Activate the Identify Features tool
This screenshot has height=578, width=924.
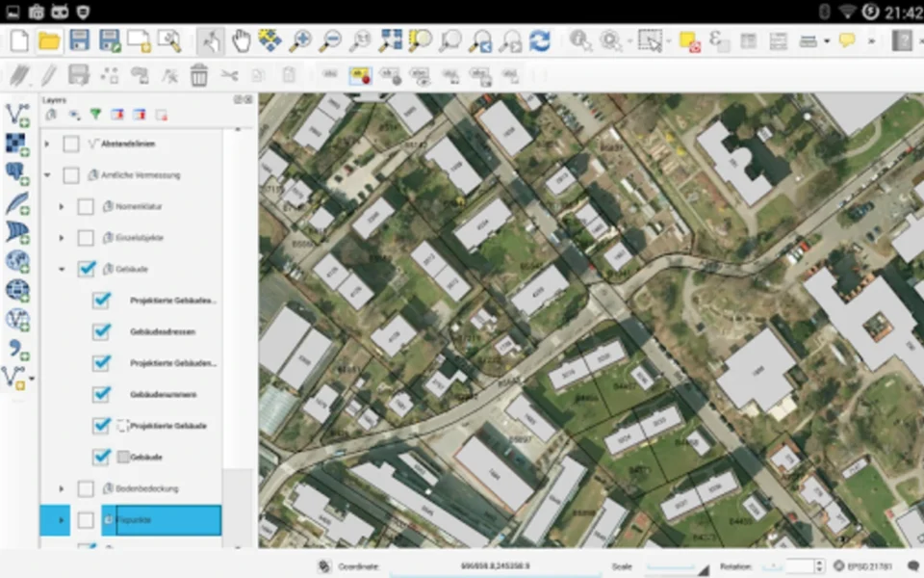point(580,40)
